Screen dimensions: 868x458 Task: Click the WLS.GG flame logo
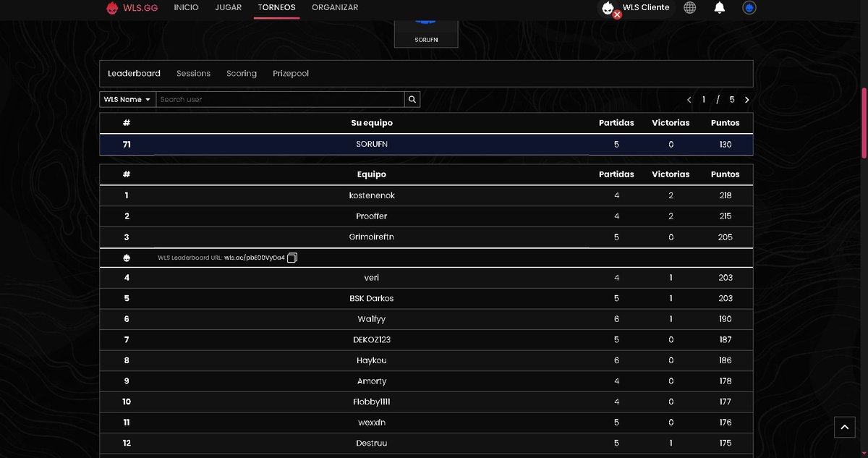point(112,8)
